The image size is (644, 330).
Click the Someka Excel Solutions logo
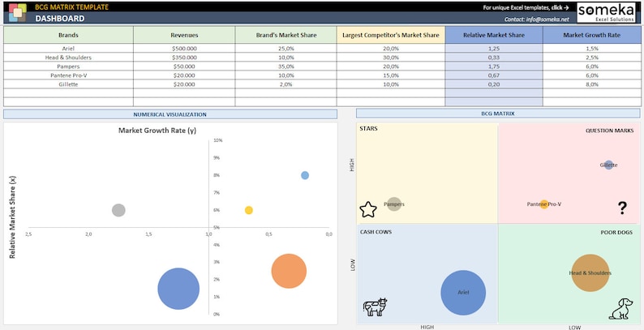click(x=606, y=13)
